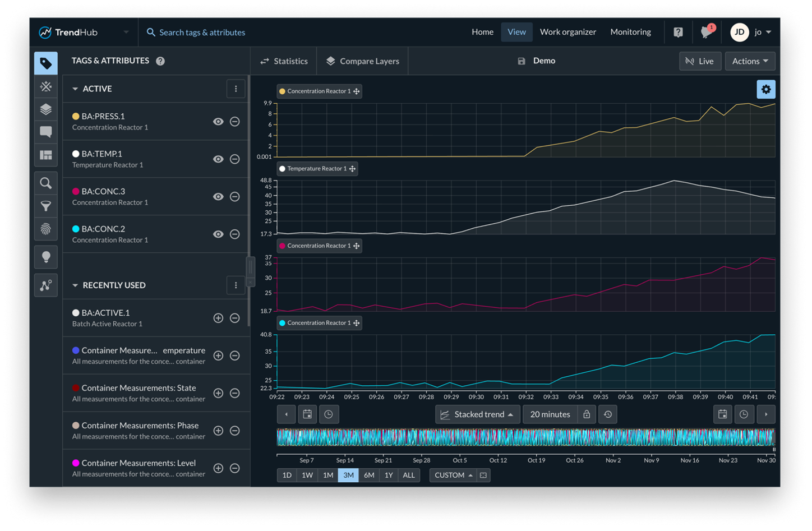Open the Work organizer menu

[567, 32]
